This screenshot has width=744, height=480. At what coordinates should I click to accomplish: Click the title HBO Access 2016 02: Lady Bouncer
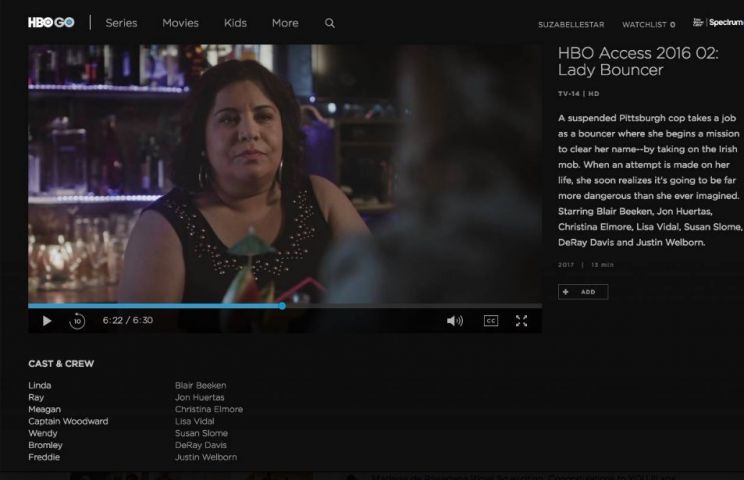(638, 61)
